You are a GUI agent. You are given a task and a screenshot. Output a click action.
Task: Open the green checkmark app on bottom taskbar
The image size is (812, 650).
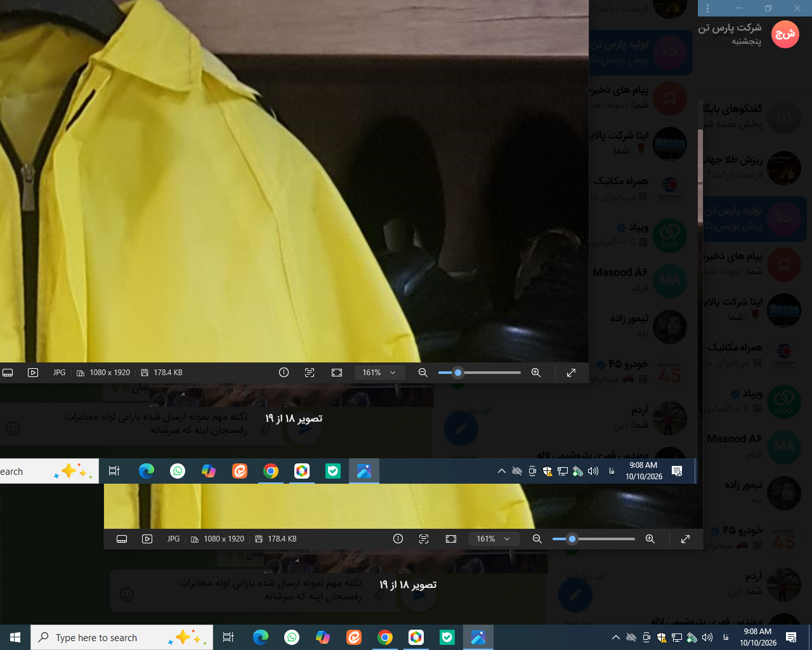point(447,637)
